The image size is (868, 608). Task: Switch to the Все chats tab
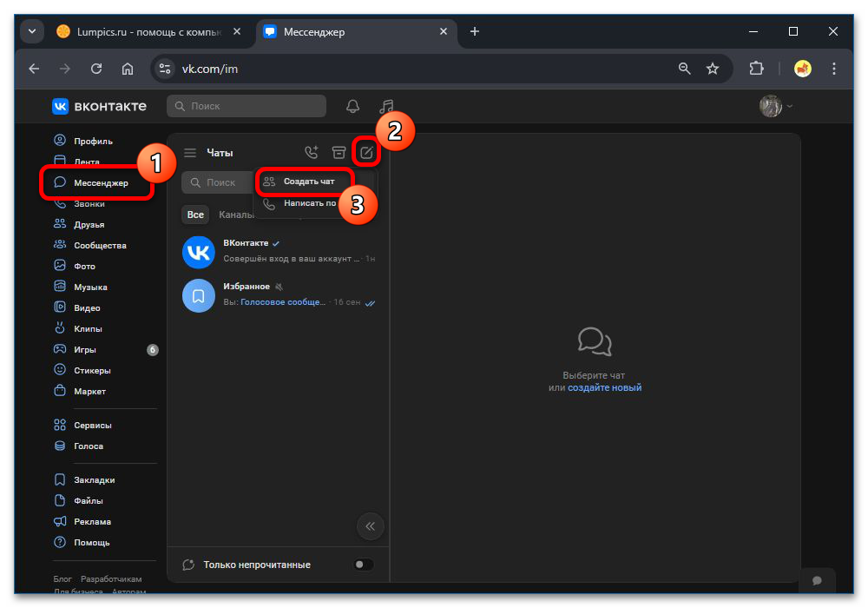pyautogui.click(x=195, y=215)
